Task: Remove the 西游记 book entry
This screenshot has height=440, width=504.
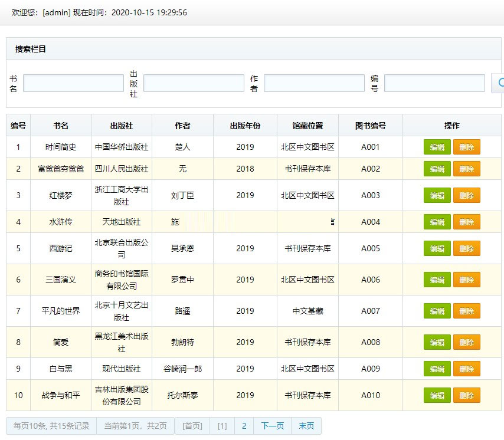Action: point(466,249)
